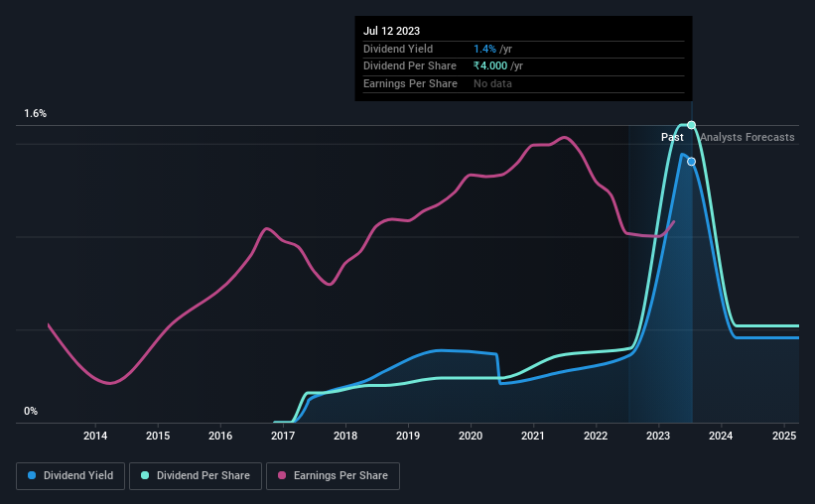The image size is (815, 504).
Task: Click the Analysts Forecasts label
Action: click(x=747, y=137)
